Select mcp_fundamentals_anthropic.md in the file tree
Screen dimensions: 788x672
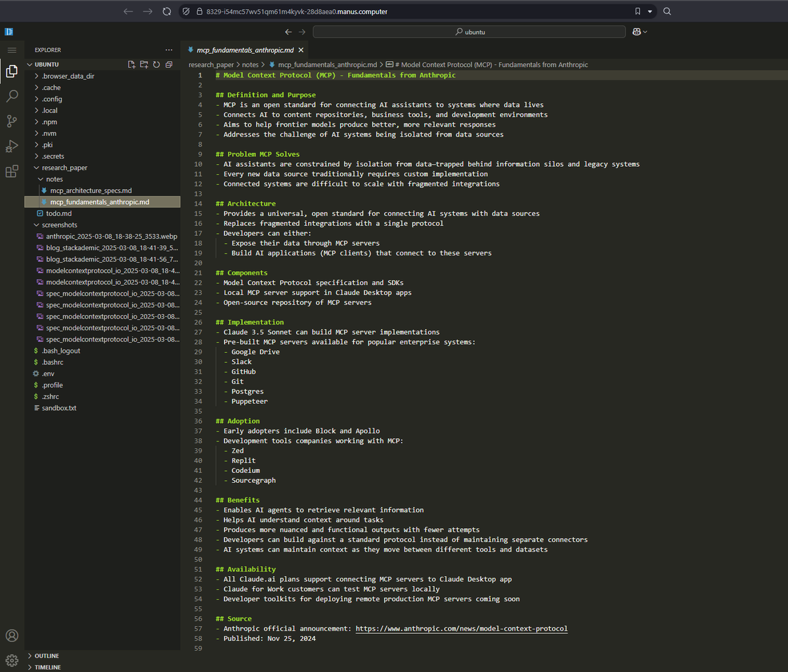click(100, 202)
